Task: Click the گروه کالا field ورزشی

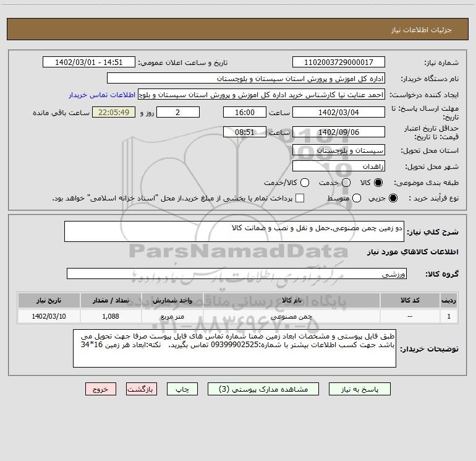Action: (237, 274)
